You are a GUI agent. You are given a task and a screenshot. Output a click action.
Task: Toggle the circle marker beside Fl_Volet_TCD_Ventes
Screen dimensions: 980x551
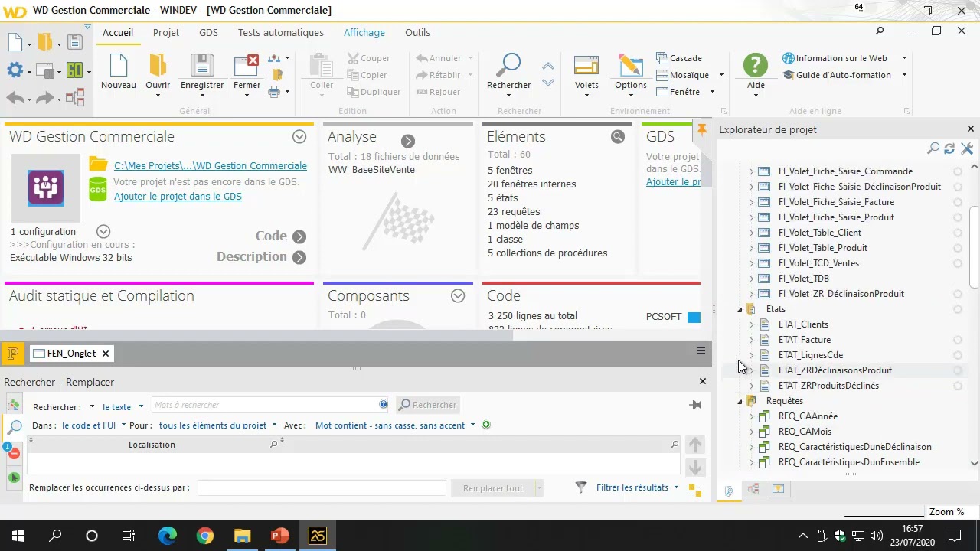958,263
